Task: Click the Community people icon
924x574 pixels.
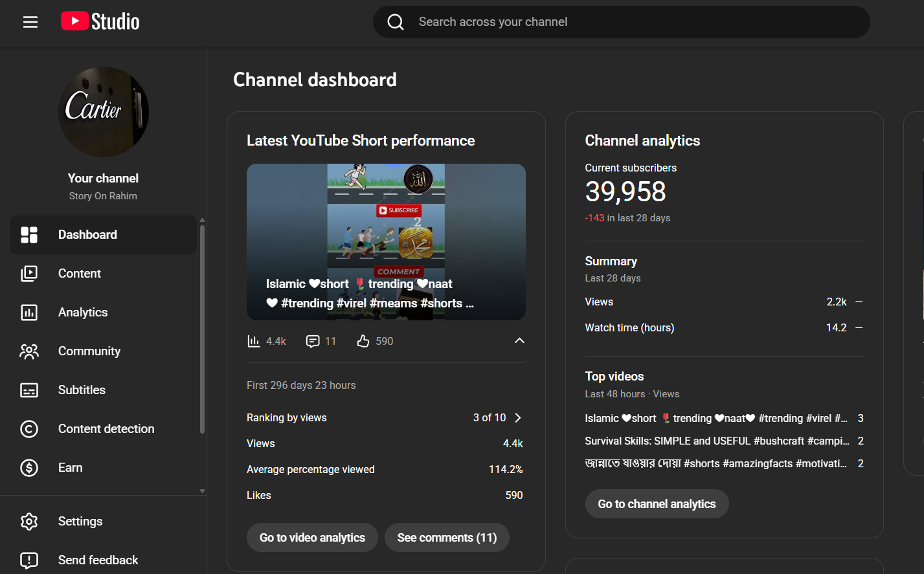Action: pyautogui.click(x=29, y=351)
